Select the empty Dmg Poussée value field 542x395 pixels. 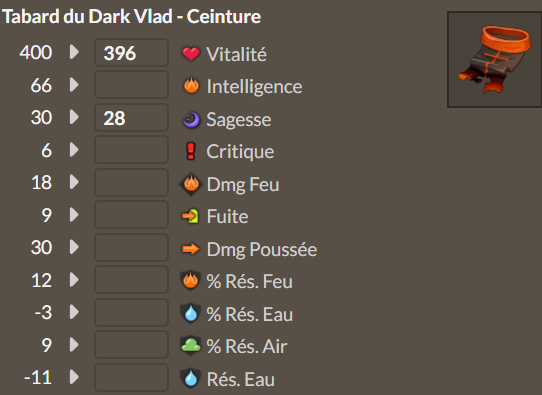(x=131, y=247)
